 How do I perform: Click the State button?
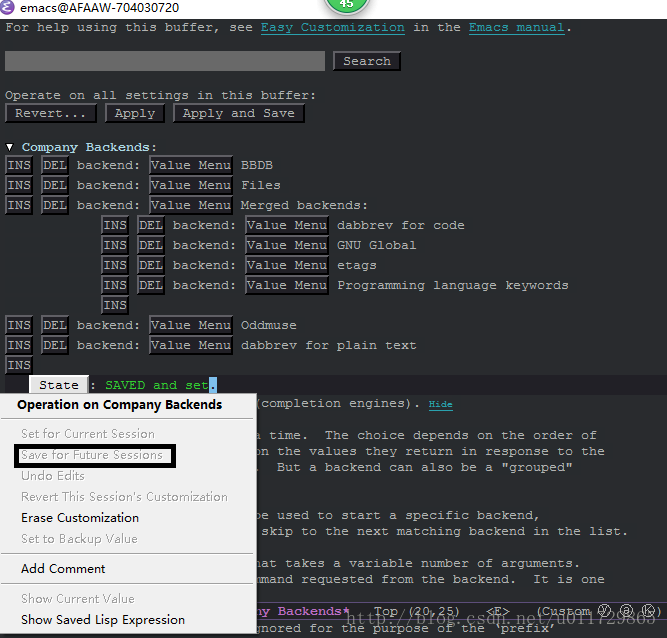click(x=59, y=385)
